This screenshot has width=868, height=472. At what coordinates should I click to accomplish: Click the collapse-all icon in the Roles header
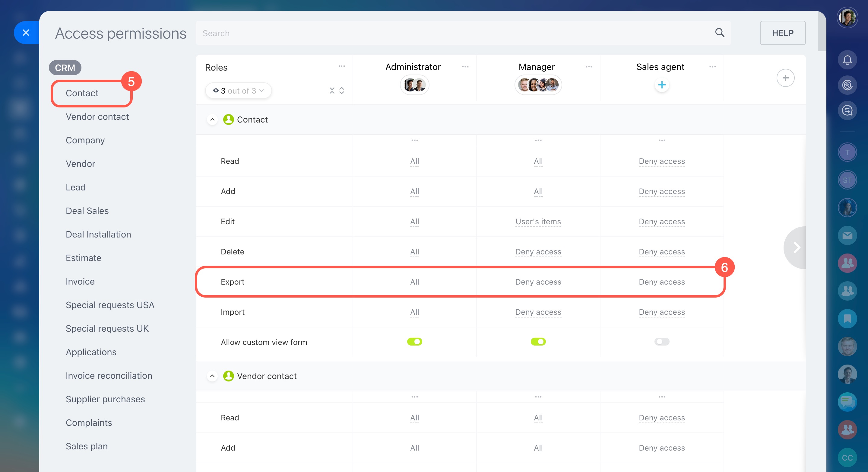click(x=332, y=90)
